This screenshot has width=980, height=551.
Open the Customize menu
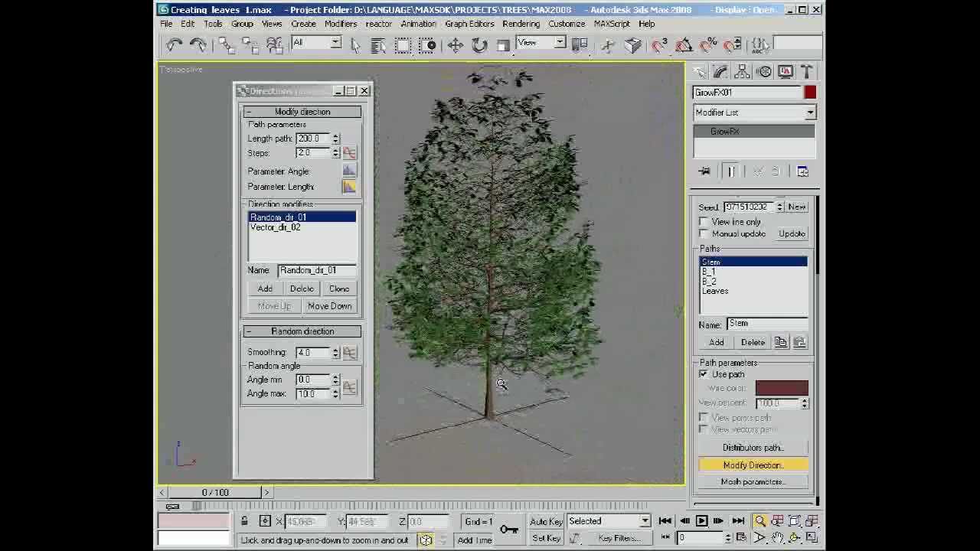[x=567, y=24]
